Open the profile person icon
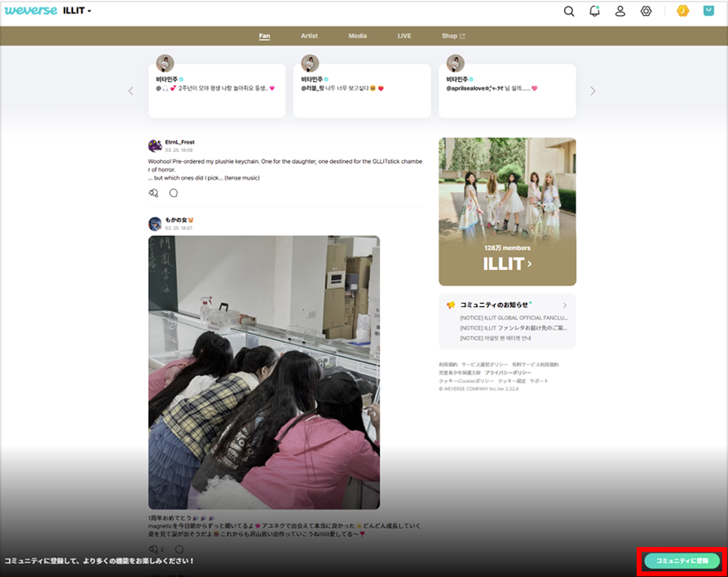This screenshot has height=577, width=728. [620, 11]
